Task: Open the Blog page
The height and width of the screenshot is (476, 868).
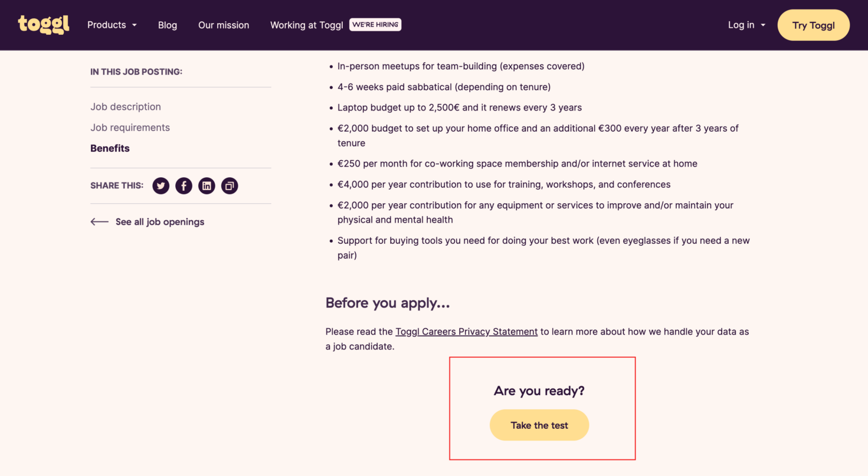Action: pyautogui.click(x=168, y=25)
